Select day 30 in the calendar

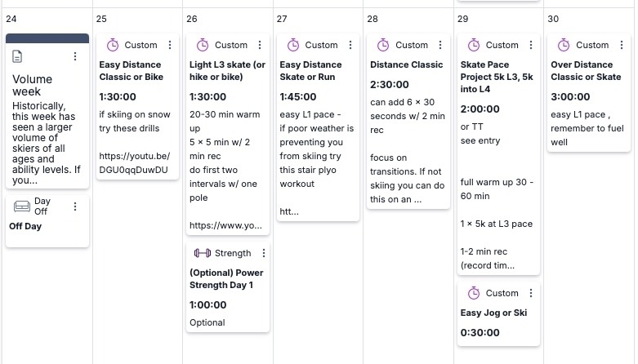(x=553, y=19)
